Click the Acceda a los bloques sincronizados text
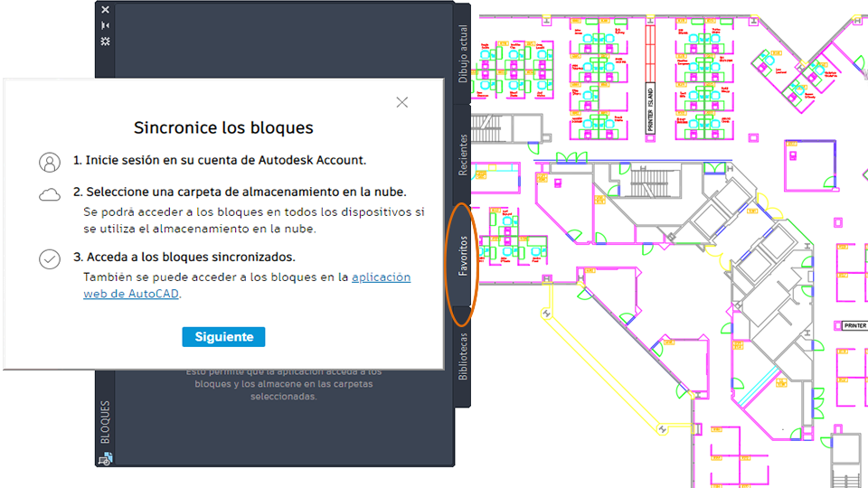 (x=184, y=258)
